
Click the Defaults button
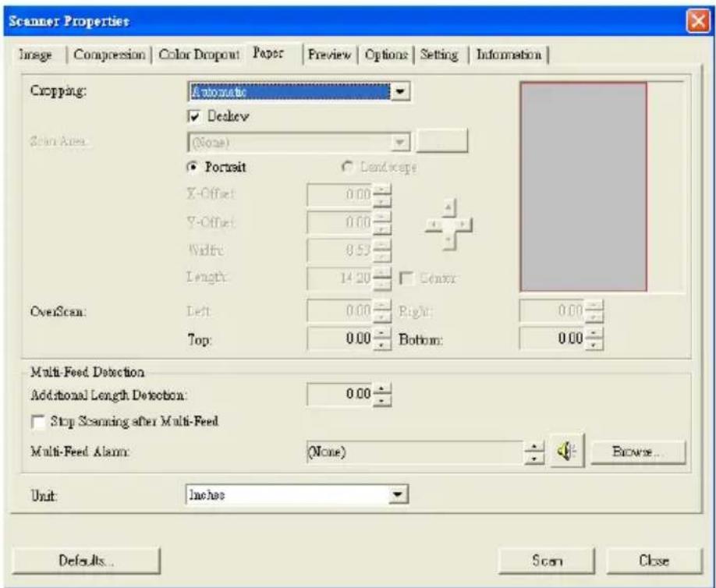[87, 561]
